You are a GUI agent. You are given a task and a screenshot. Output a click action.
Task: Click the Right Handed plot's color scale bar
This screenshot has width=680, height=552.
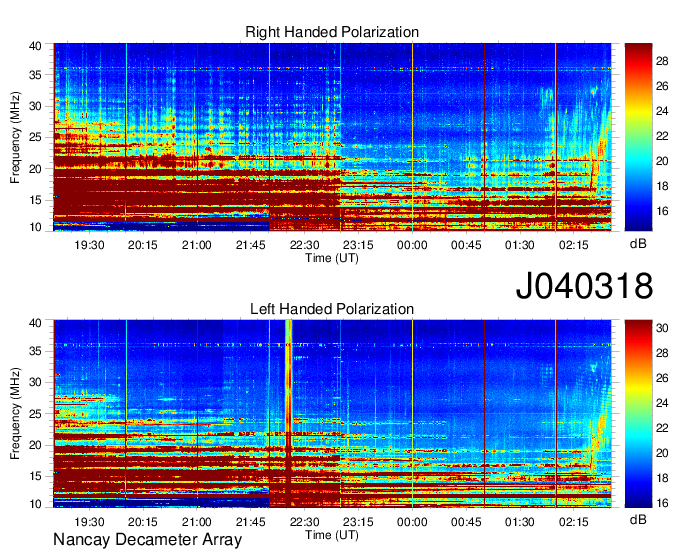(638, 137)
